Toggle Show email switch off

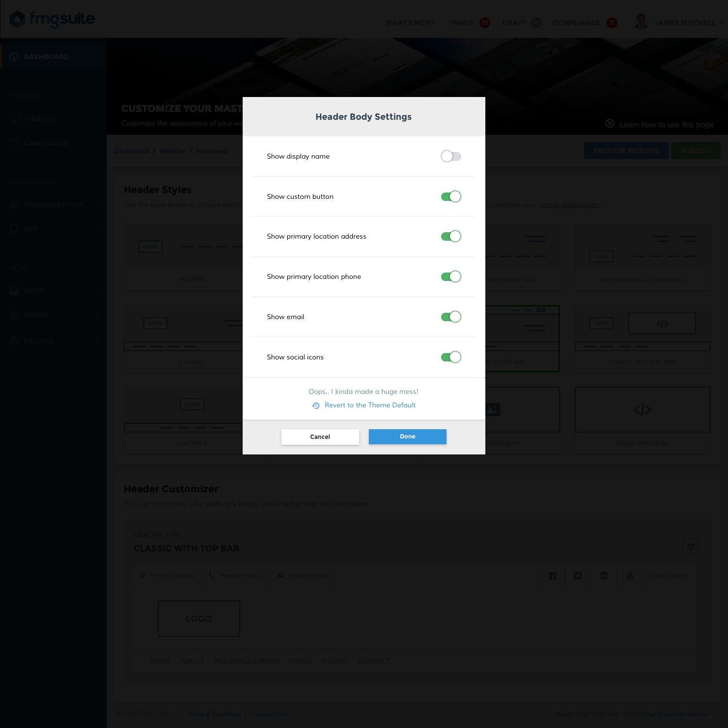click(450, 317)
